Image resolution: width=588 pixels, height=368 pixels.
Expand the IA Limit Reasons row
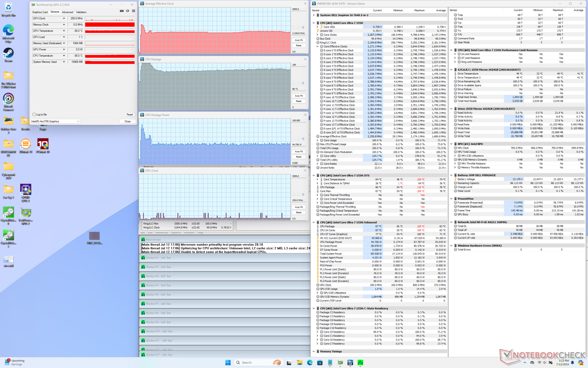(455, 54)
